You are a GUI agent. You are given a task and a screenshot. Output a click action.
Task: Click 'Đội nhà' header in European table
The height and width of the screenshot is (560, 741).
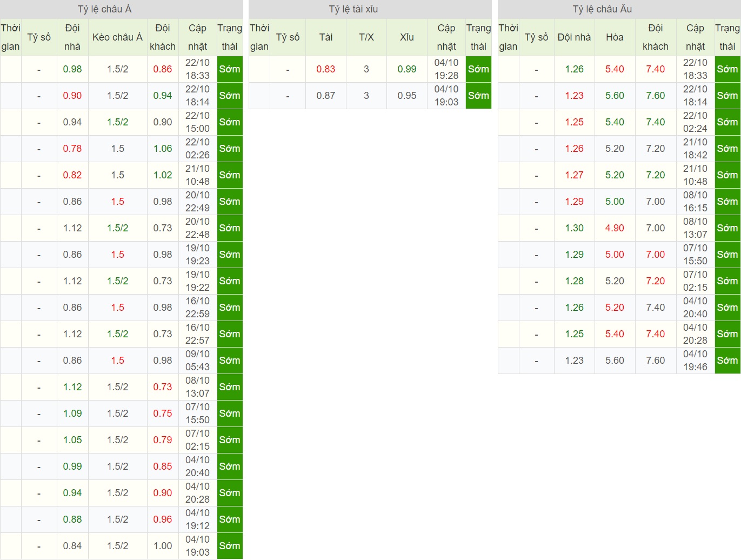click(x=574, y=37)
